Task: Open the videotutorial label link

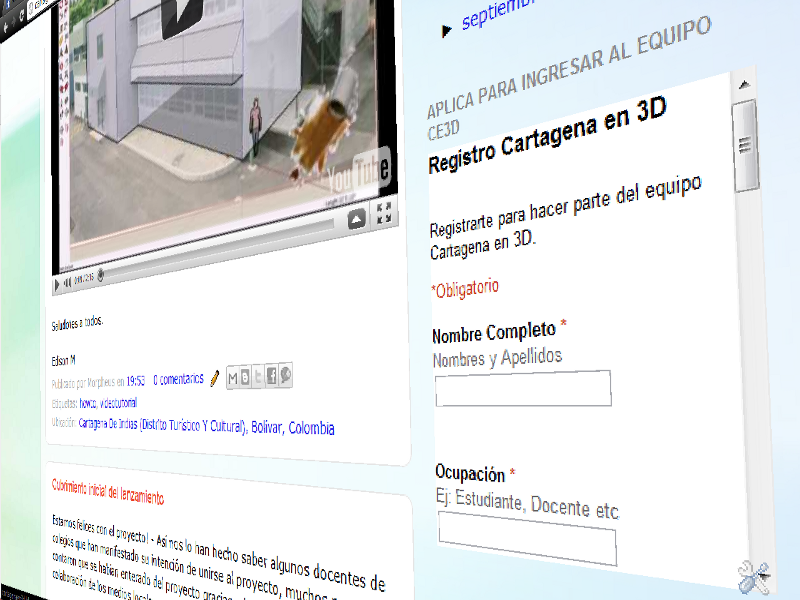Action: point(118,403)
